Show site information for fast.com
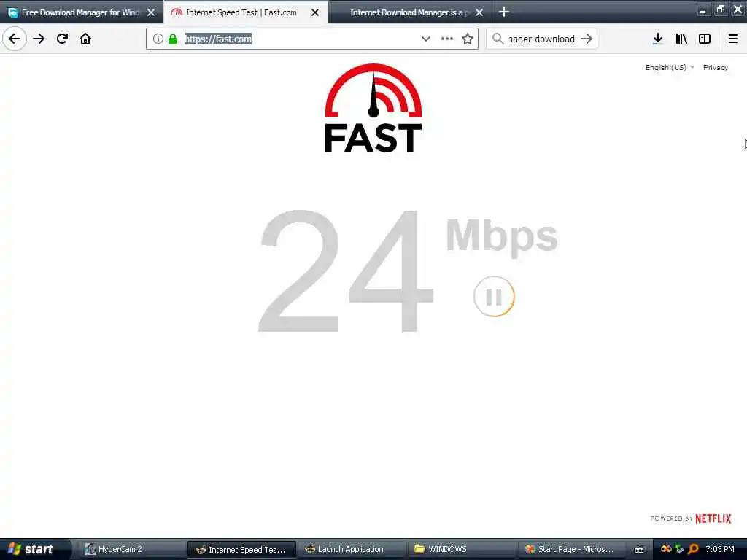 158,39
